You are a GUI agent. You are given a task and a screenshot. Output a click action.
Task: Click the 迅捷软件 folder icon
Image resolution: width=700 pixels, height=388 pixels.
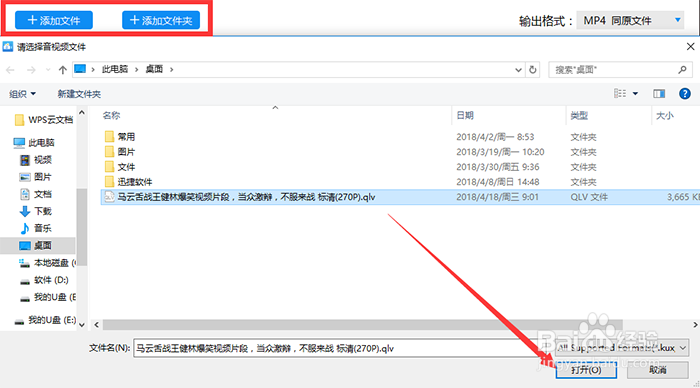pyautogui.click(x=109, y=181)
